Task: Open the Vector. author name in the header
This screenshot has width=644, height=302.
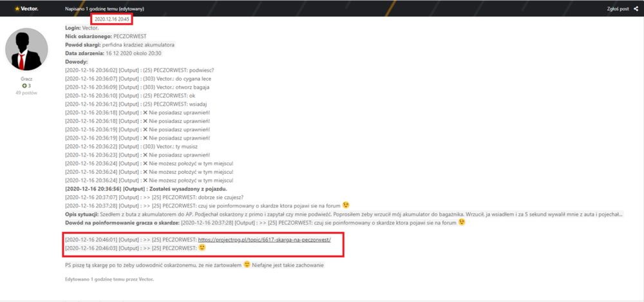Action: pyautogui.click(x=30, y=8)
